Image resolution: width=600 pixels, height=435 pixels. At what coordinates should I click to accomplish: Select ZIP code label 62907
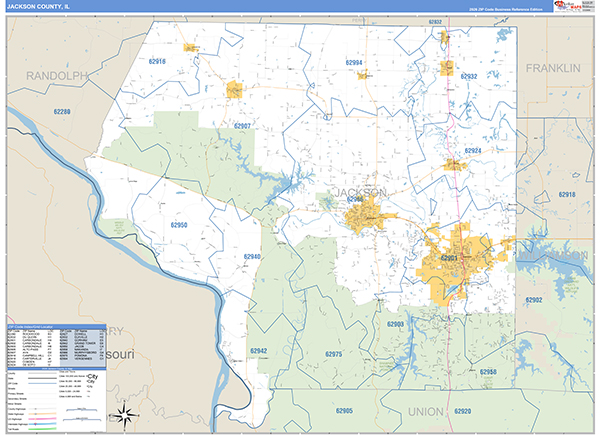click(242, 126)
